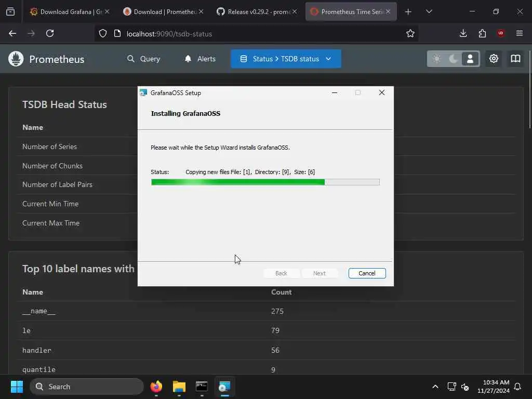Screen dimensions: 532x399
Task: Click the network tray icon
Action: tap(451, 387)
